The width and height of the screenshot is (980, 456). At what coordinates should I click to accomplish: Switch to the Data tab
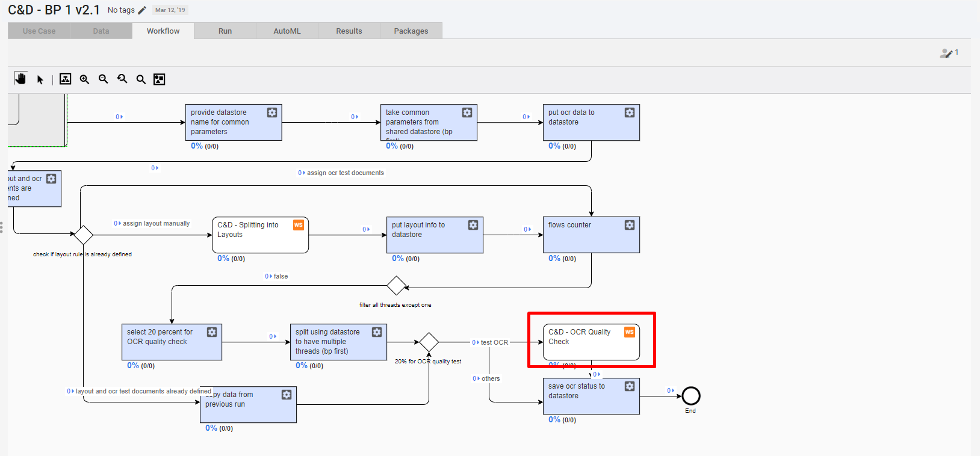(x=101, y=31)
